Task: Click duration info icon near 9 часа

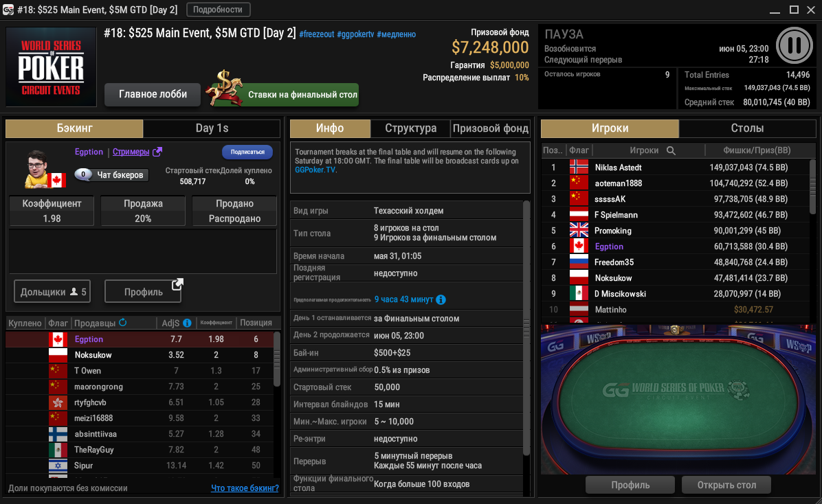Action: point(441,299)
